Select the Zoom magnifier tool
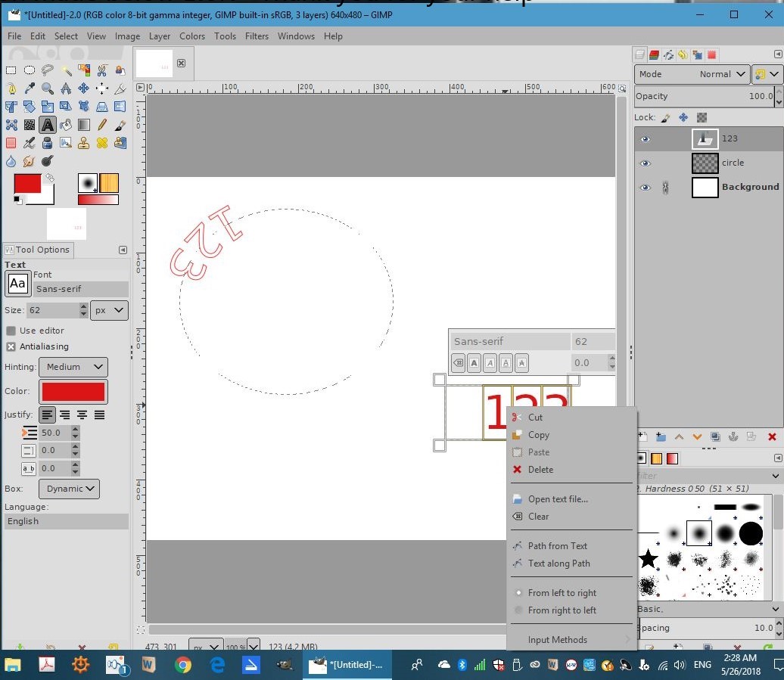This screenshot has height=680, width=784. point(48,88)
